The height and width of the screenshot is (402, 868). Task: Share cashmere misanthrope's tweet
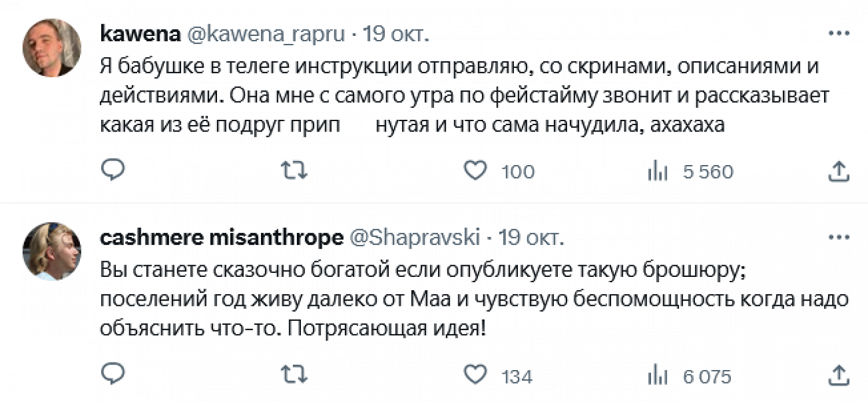839,376
